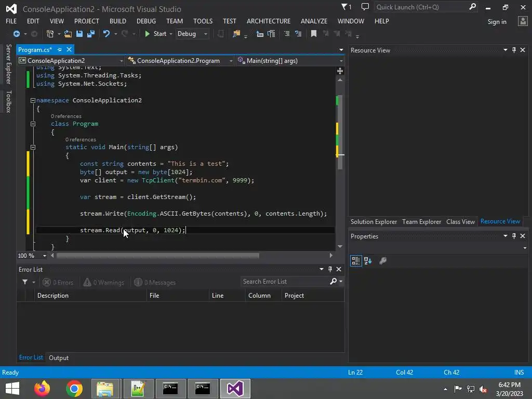Click the account avatar icon

point(523,21)
